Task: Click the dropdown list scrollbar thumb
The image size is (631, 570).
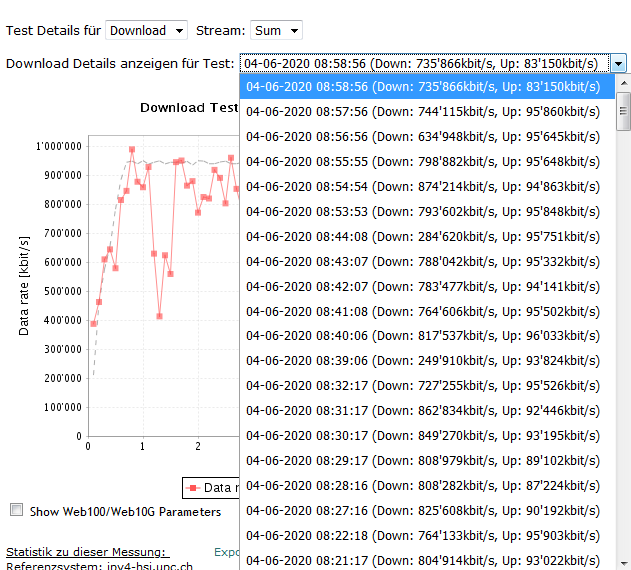Action: [x=623, y=110]
